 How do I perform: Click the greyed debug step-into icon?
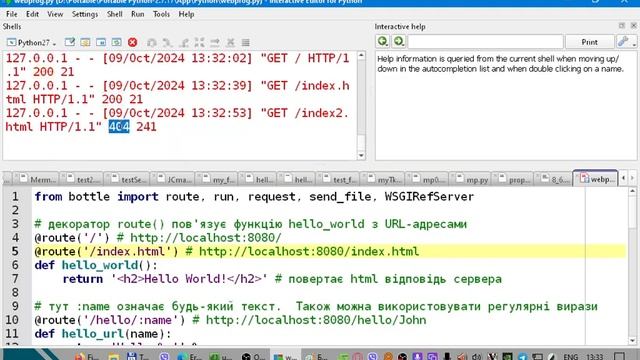click(183, 42)
